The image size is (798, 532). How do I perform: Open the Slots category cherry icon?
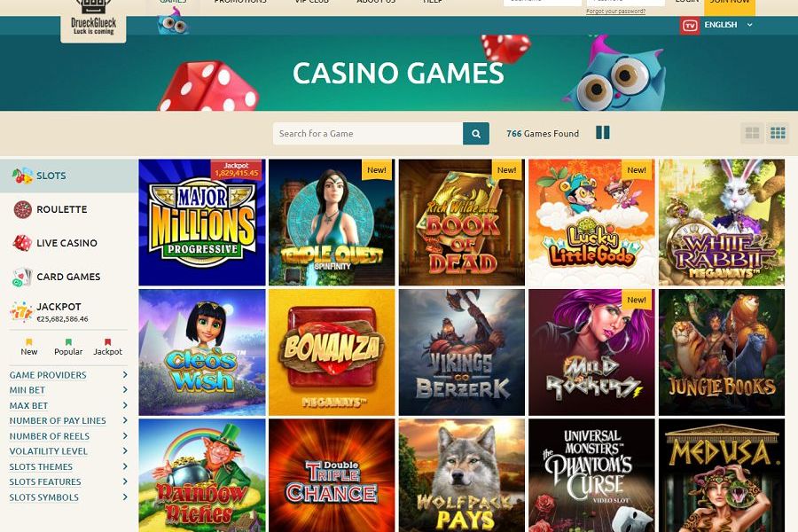[x=22, y=176]
